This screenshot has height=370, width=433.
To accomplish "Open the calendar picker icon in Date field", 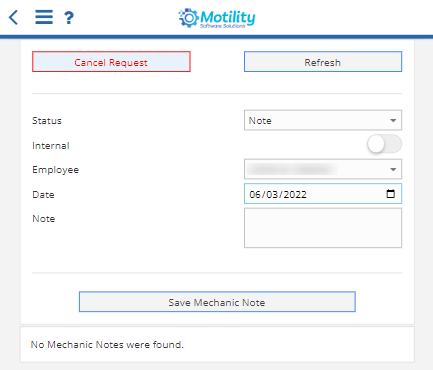I will coord(390,194).
